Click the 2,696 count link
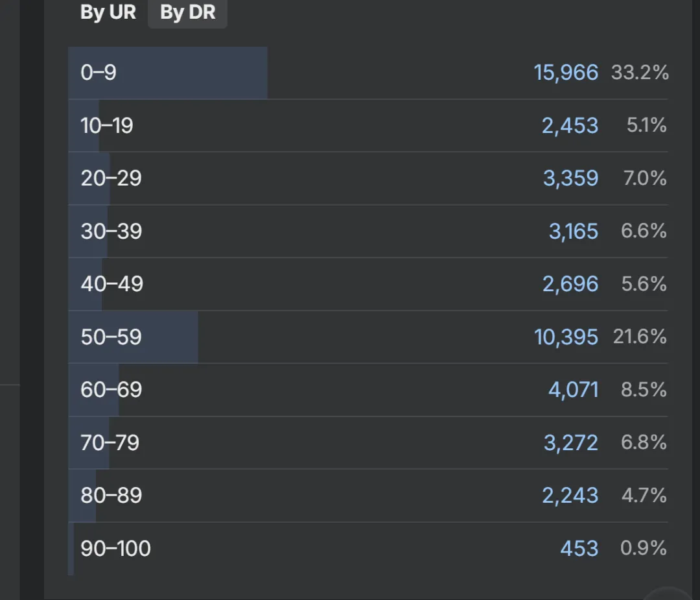This screenshot has width=700, height=600. [570, 284]
